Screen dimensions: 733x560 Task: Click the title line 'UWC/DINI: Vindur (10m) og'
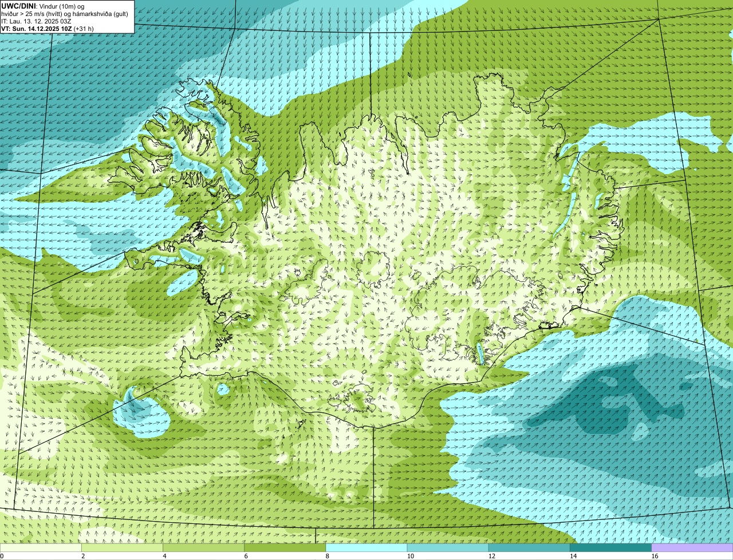42,6
